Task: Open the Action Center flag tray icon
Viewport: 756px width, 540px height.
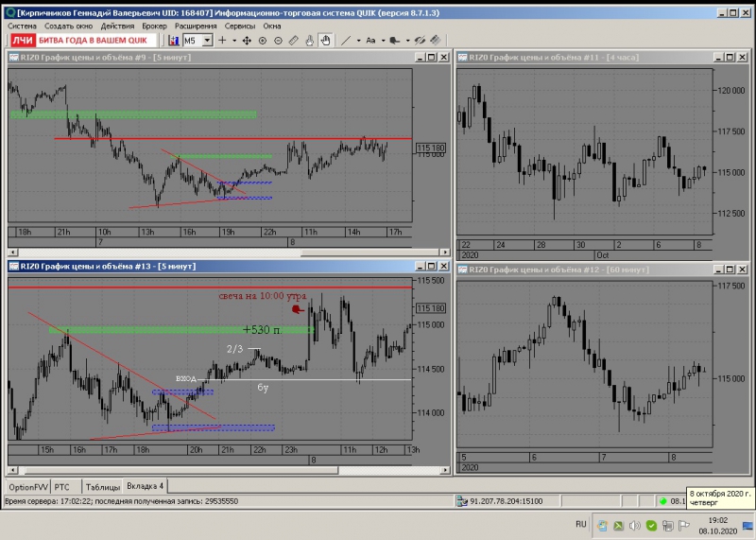Action: tap(683, 526)
